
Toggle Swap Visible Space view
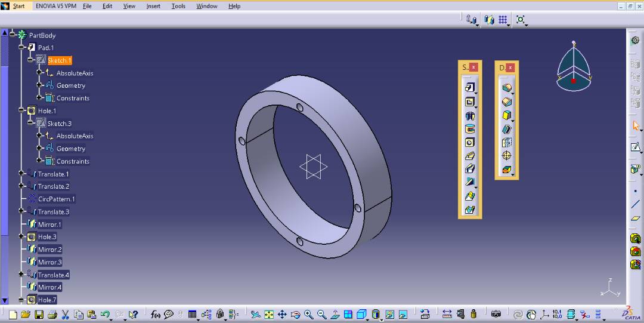403,314
